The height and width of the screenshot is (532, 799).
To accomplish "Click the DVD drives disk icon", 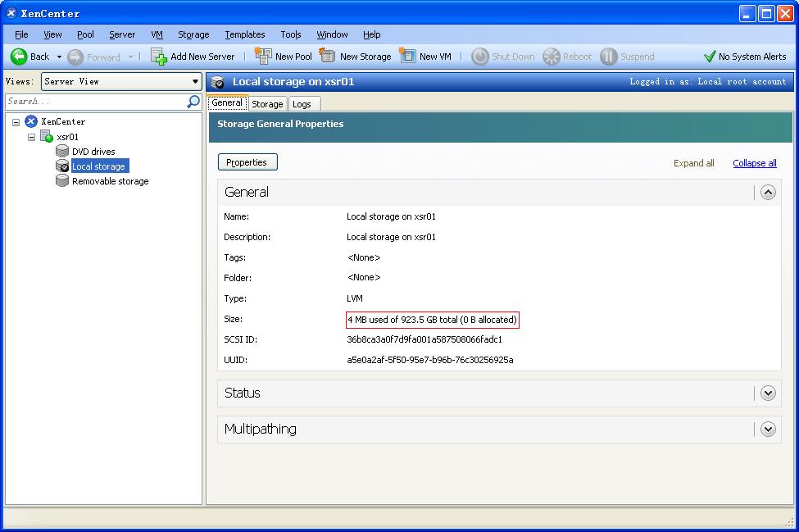I will [62, 151].
